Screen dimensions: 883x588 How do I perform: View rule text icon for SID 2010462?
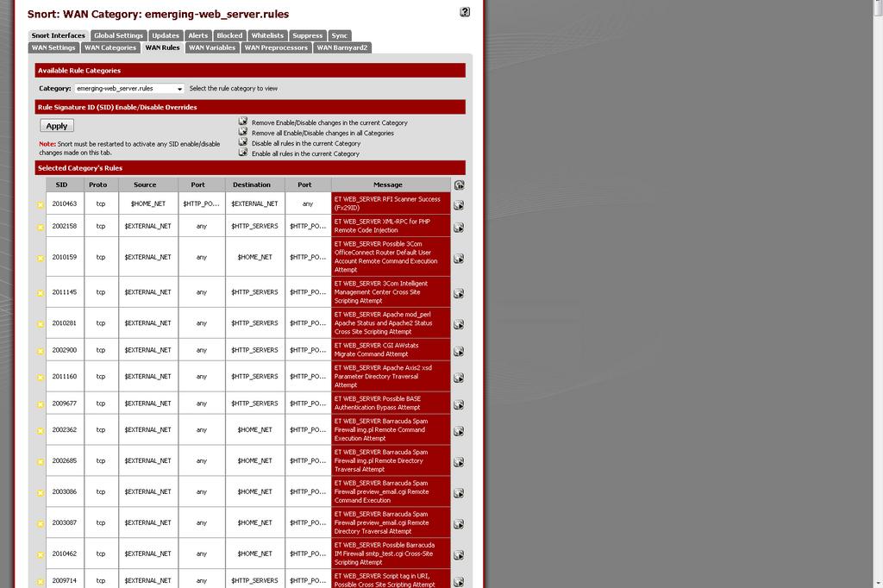coord(459,555)
